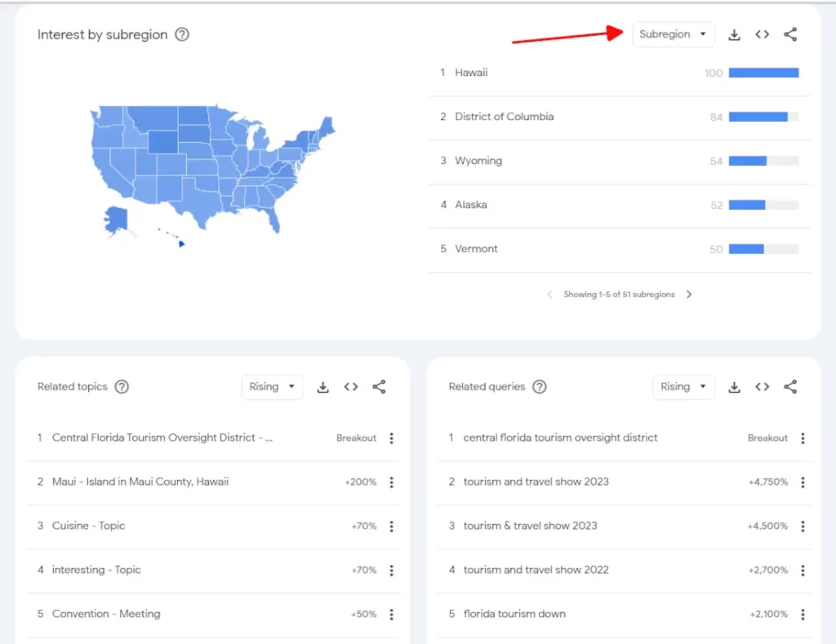Click embed icon for Interest by subregion

pyautogui.click(x=762, y=34)
